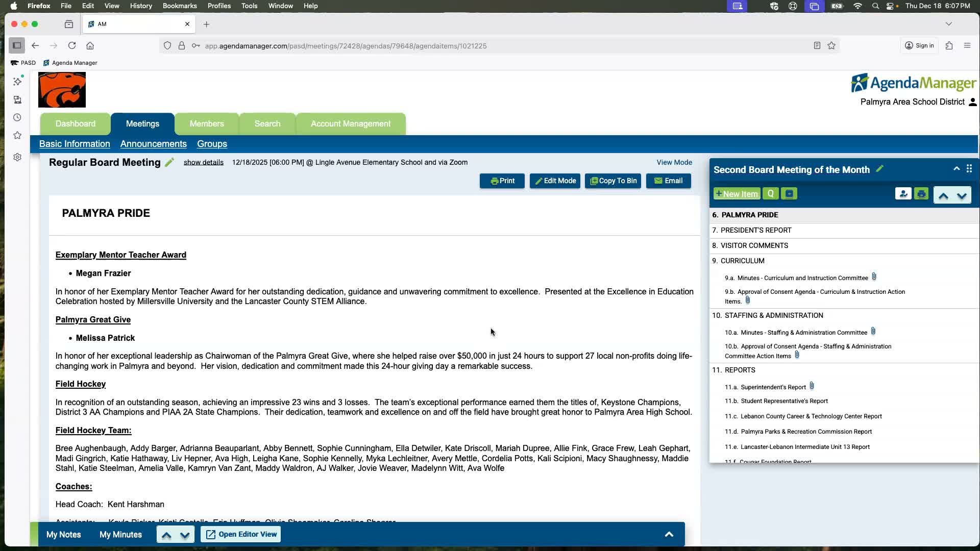Image resolution: width=980 pixels, height=551 pixels.
Task: Open attachment paperclip on item 11.a Superintendent's Report
Action: [812, 386]
